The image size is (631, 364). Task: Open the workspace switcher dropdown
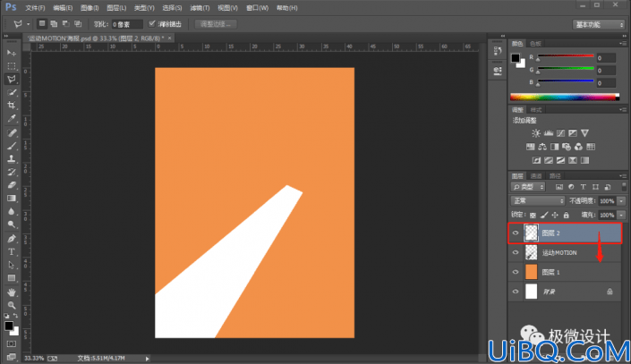click(599, 24)
